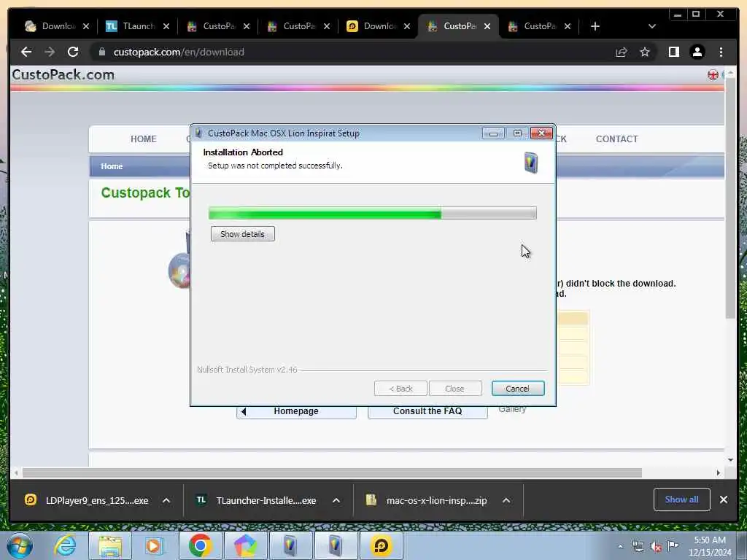
Task: Open a new Chrome tab
Action: pos(595,26)
